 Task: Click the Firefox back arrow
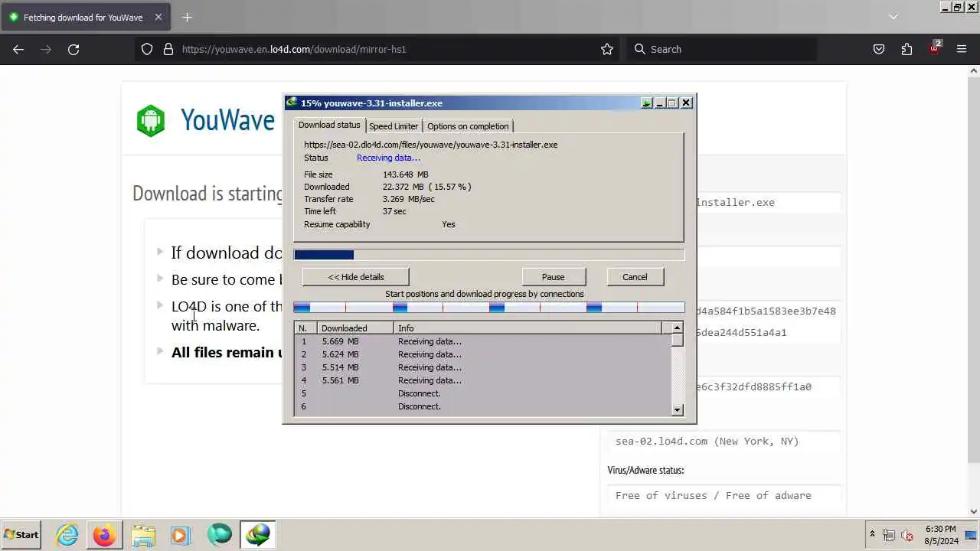18,49
